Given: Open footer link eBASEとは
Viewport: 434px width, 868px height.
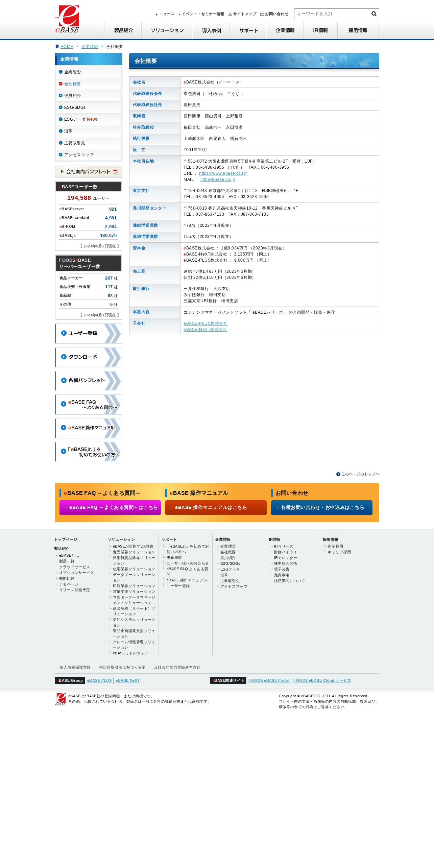Looking at the screenshot, I should click(69, 555).
